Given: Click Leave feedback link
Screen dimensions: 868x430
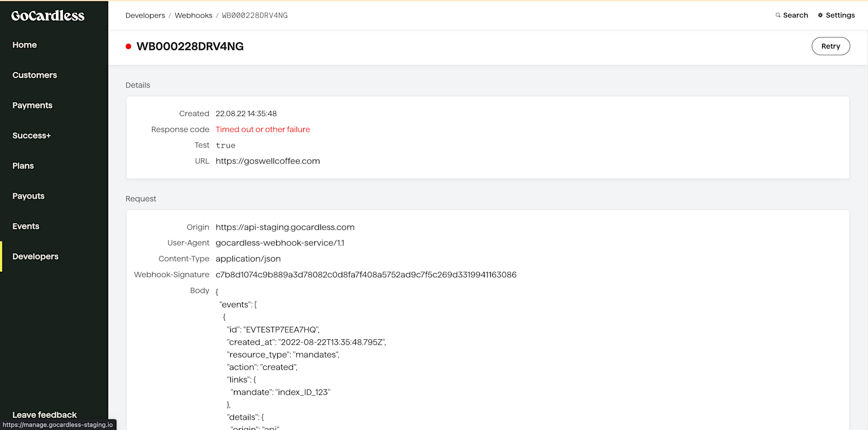Looking at the screenshot, I should point(44,415).
